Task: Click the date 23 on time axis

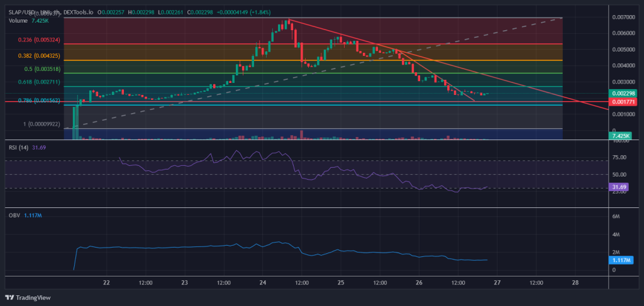Action: tap(184, 283)
